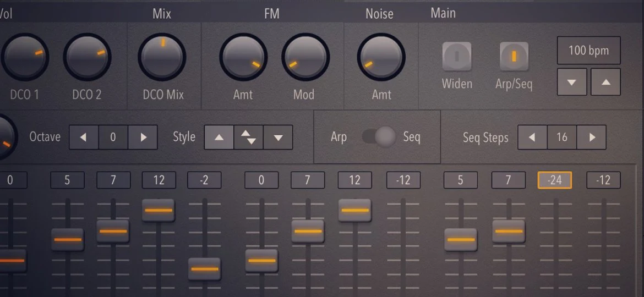
Task: Select the 5 step box just left of the 7 and 12 boxes
Action: [67, 180]
